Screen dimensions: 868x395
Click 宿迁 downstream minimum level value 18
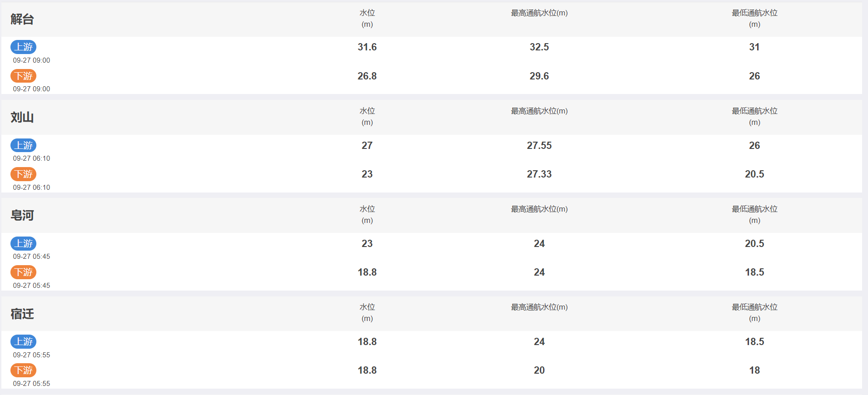coord(754,370)
